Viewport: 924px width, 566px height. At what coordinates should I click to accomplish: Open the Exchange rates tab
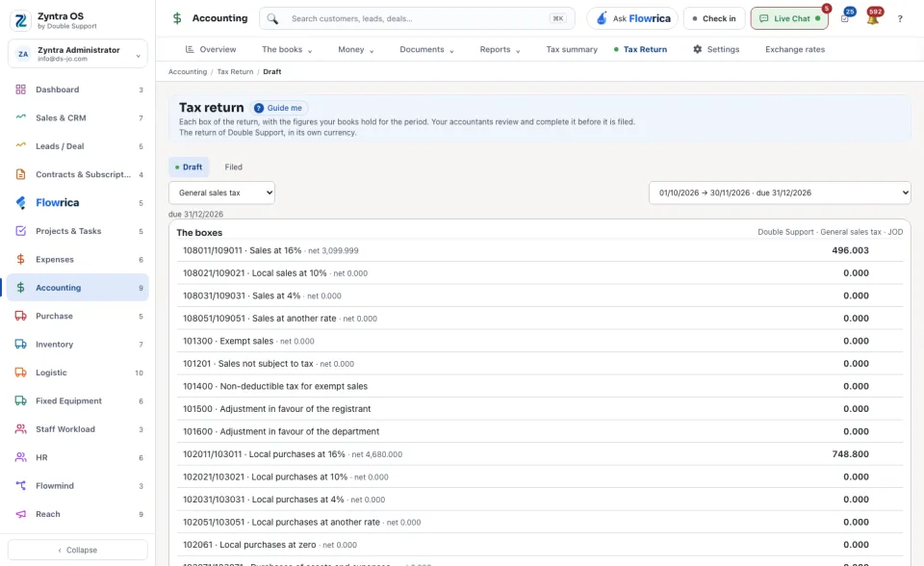click(x=795, y=49)
